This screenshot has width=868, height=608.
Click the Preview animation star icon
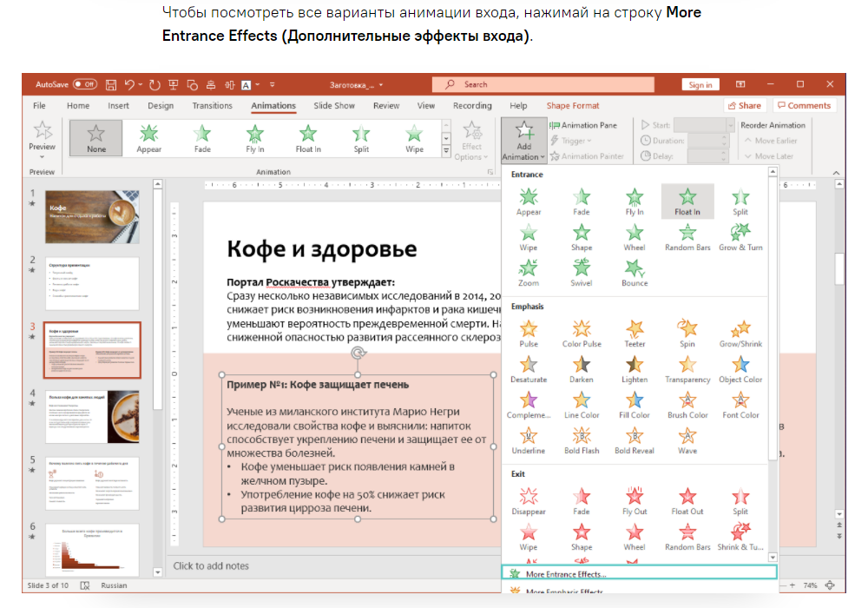point(42,133)
